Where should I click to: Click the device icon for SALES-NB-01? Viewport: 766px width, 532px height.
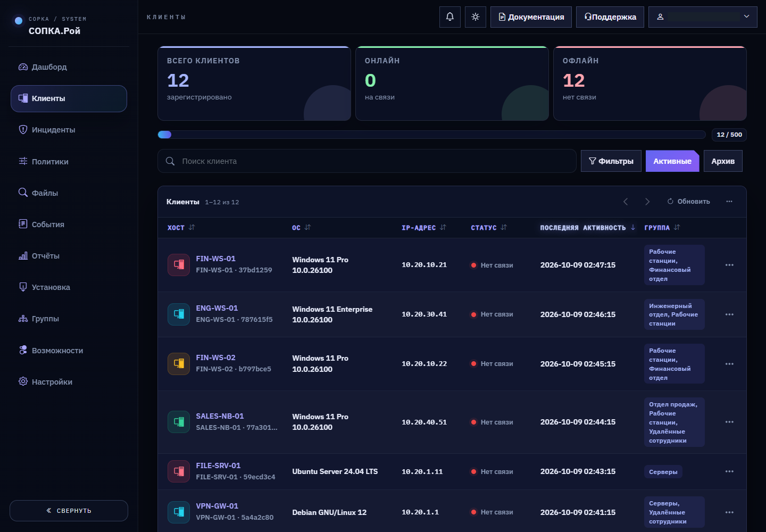179,422
